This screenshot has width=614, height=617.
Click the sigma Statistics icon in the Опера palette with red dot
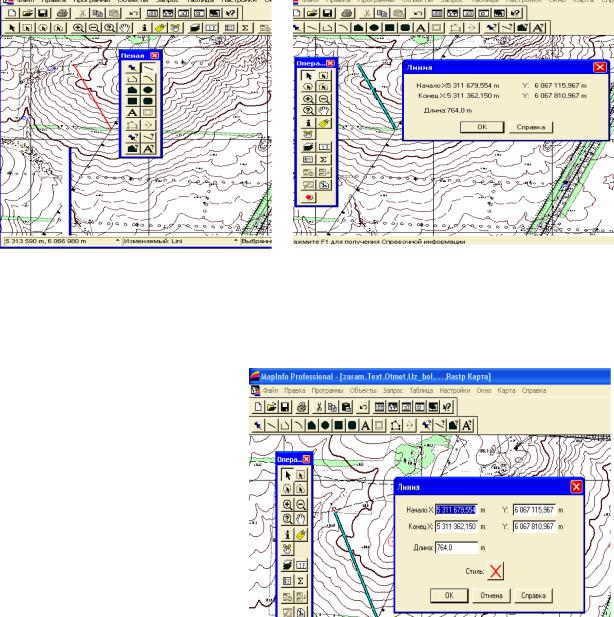tap(324, 159)
